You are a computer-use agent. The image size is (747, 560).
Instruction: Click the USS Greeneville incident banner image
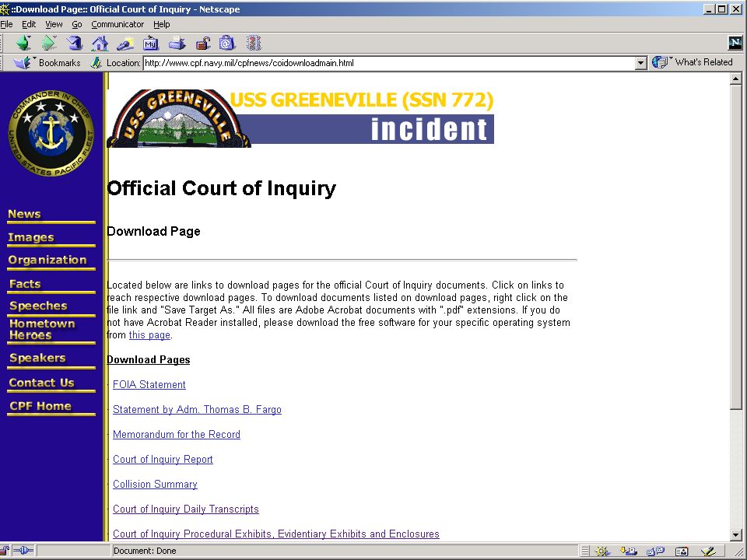click(300, 118)
